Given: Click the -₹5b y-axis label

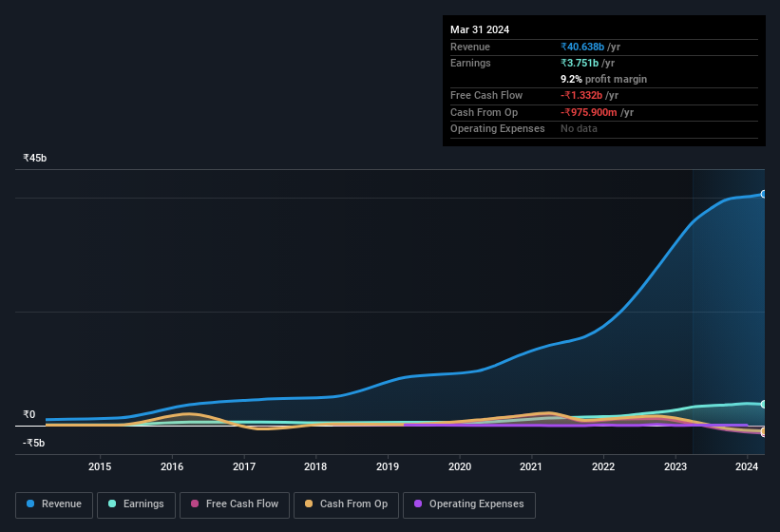Looking at the screenshot, I should (x=34, y=443).
